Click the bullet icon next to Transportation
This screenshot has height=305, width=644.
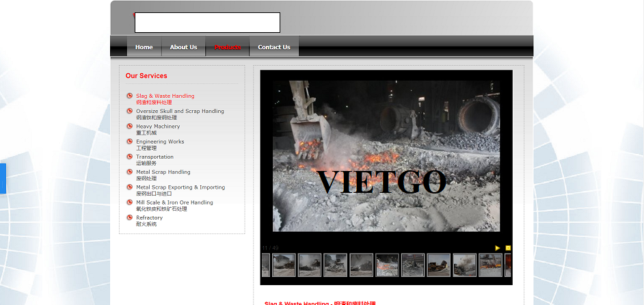[129, 157]
